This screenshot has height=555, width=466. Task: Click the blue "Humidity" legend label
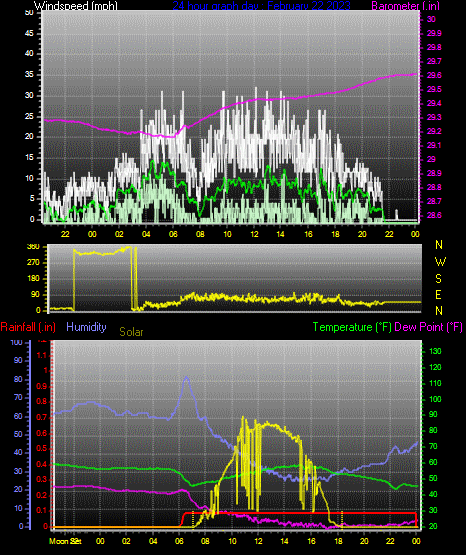coord(86,327)
